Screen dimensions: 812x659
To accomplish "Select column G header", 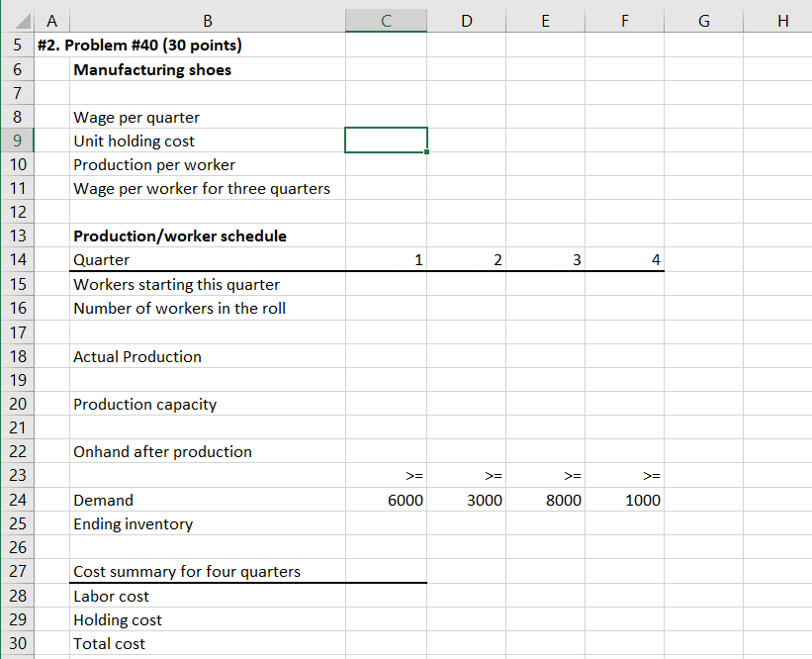I will (704, 21).
